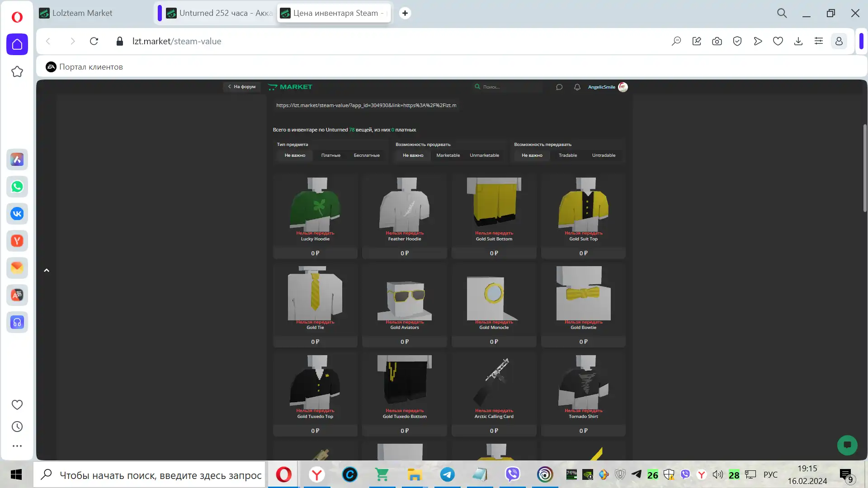868x488 pixels.
Task: Open Aria AI sidebar icon
Action: click(17, 160)
